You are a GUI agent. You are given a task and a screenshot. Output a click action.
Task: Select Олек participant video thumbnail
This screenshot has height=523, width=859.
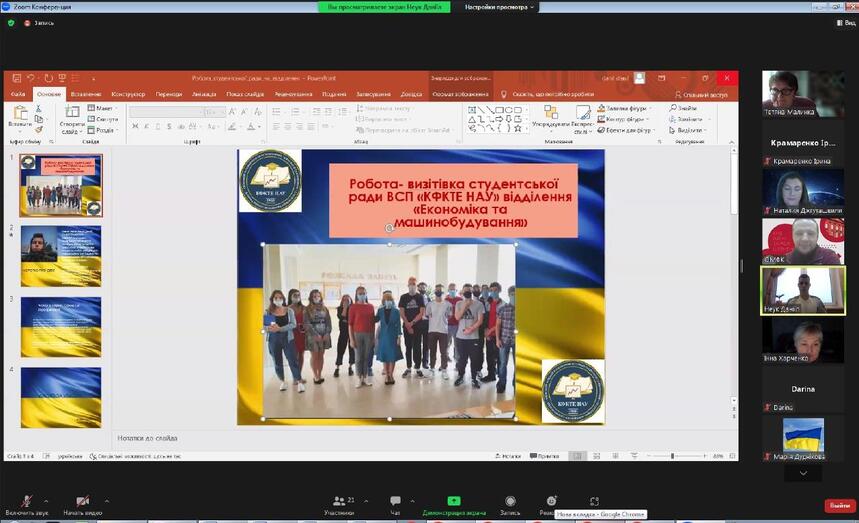[803, 241]
